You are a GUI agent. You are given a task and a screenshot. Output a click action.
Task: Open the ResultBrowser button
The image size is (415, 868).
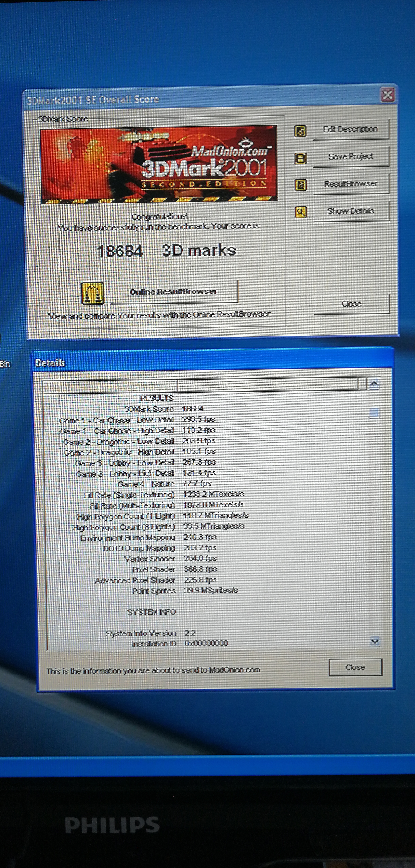[x=351, y=184]
